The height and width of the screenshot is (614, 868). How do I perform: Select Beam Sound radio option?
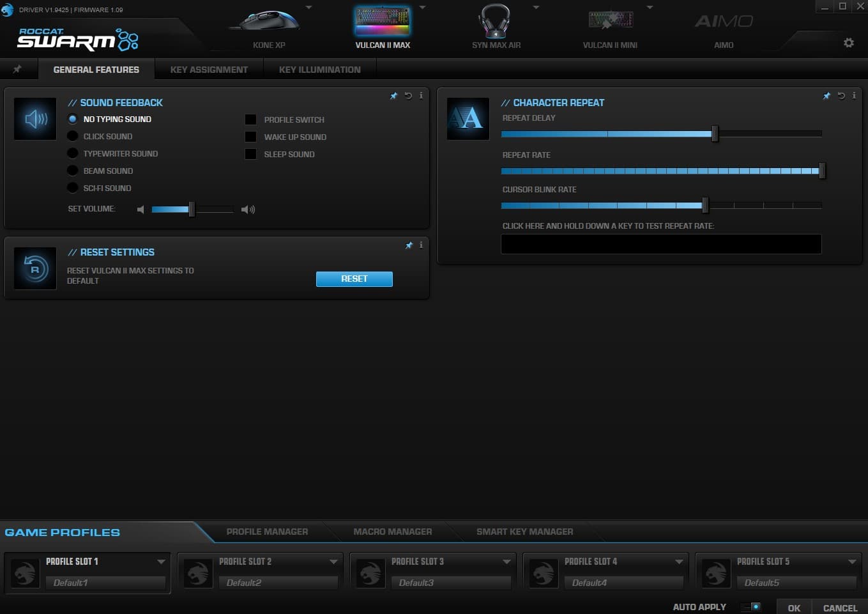coord(72,171)
